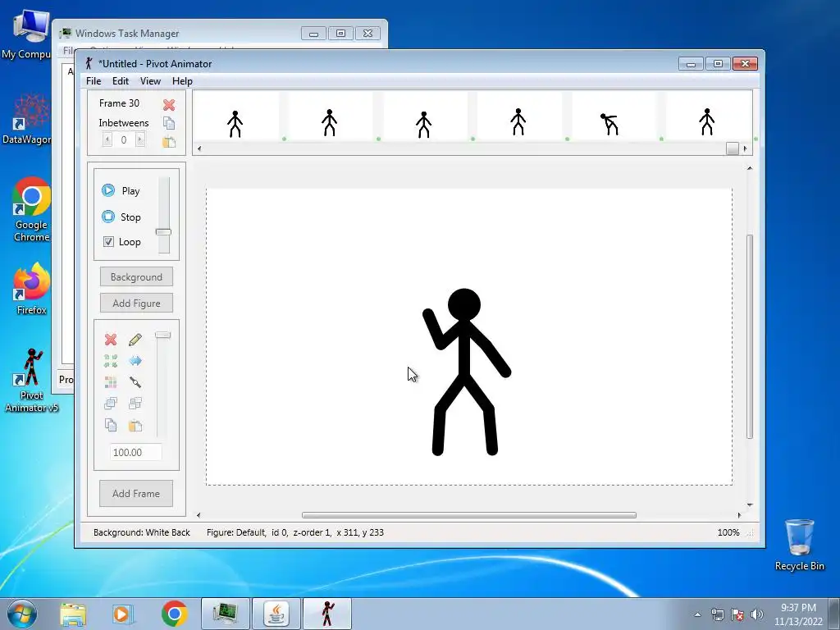Open the figure editor pencil tool
Viewport: 840px width, 630px height.
(135, 339)
